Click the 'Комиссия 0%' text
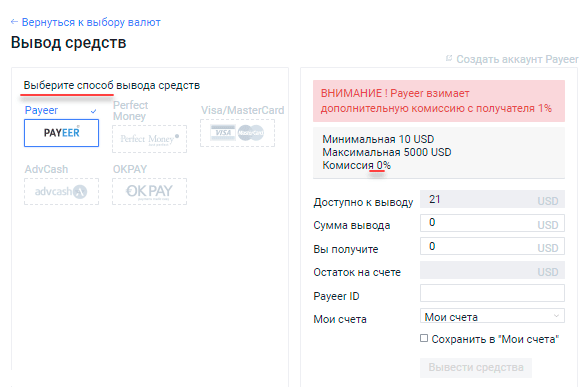 (x=356, y=165)
